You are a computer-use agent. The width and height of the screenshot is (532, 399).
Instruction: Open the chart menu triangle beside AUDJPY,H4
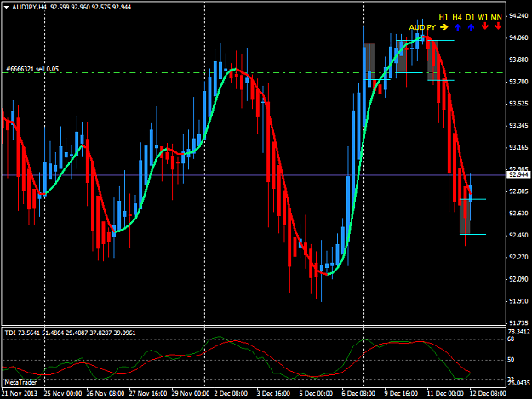pos(6,7)
